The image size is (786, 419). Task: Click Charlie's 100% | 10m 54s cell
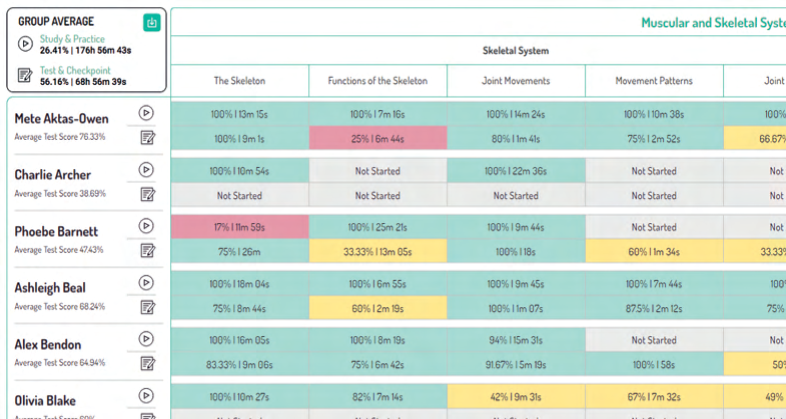pos(240,171)
